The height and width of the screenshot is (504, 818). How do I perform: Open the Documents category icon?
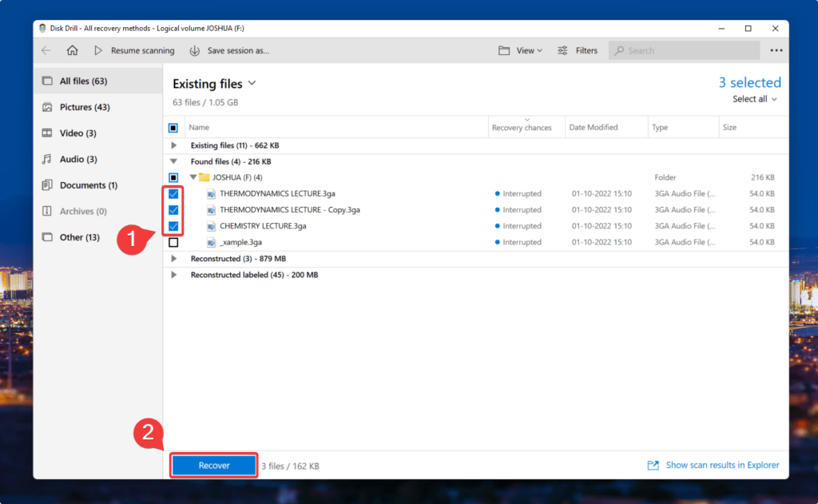pos(48,185)
